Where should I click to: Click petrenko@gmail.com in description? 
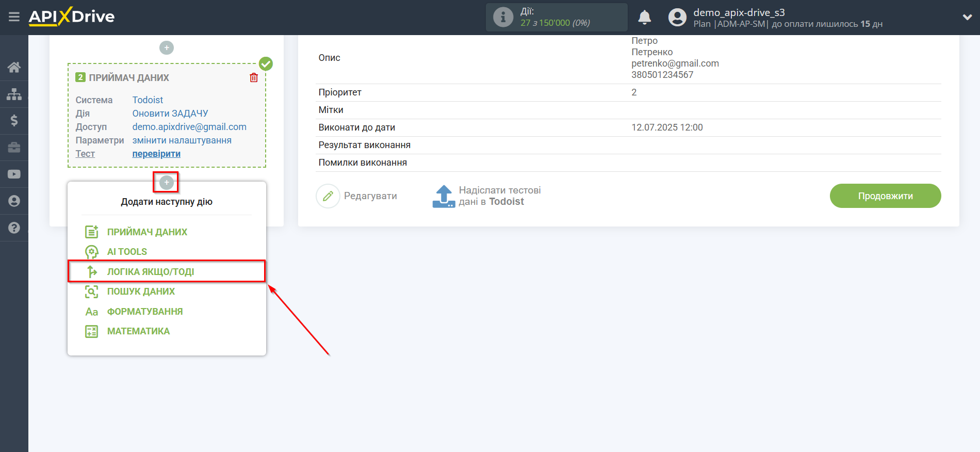point(675,63)
